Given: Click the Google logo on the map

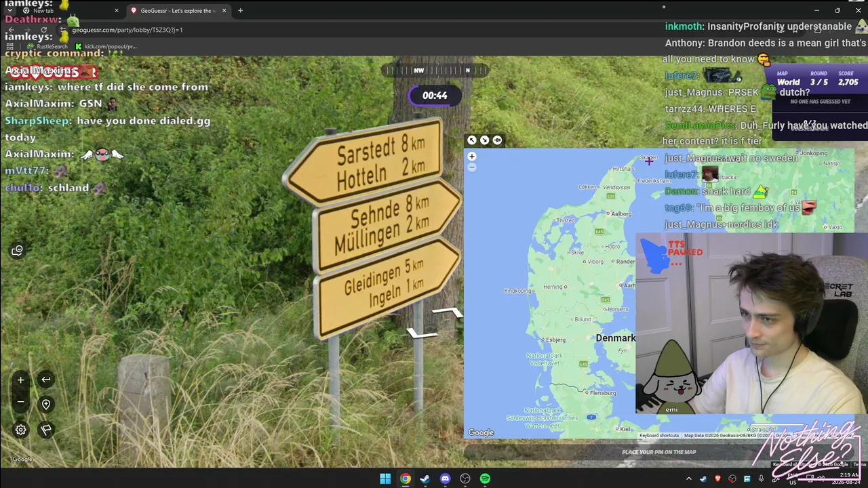Looking at the screenshot, I should click(x=481, y=432).
